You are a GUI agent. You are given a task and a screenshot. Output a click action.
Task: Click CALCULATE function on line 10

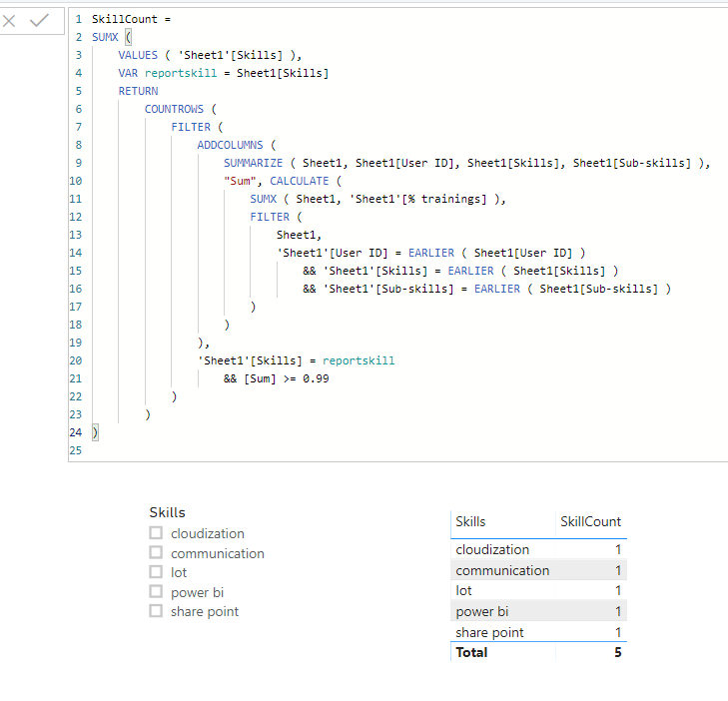[x=300, y=181]
